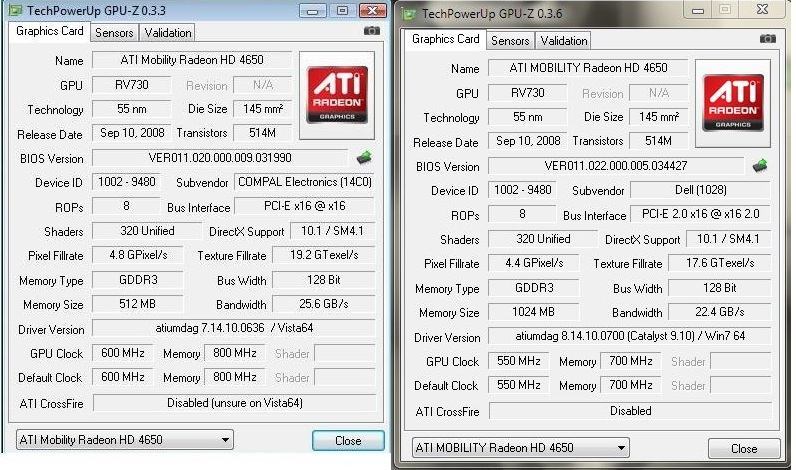Screen dimensions: 796x470
Task: Click the Dell (1028) subvendor field
Action: tap(701, 190)
